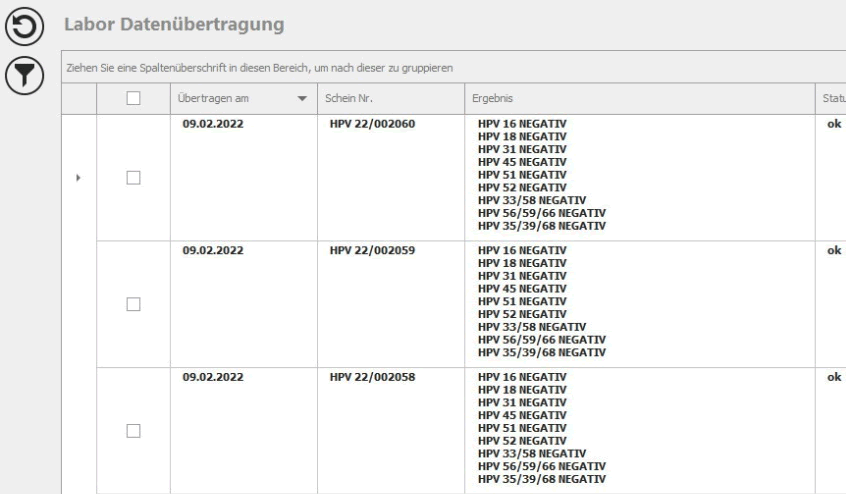This screenshot has width=846, height=494.
Task: Click the sort arrow in Übertragen am header
Action: (x=302, y=99)
